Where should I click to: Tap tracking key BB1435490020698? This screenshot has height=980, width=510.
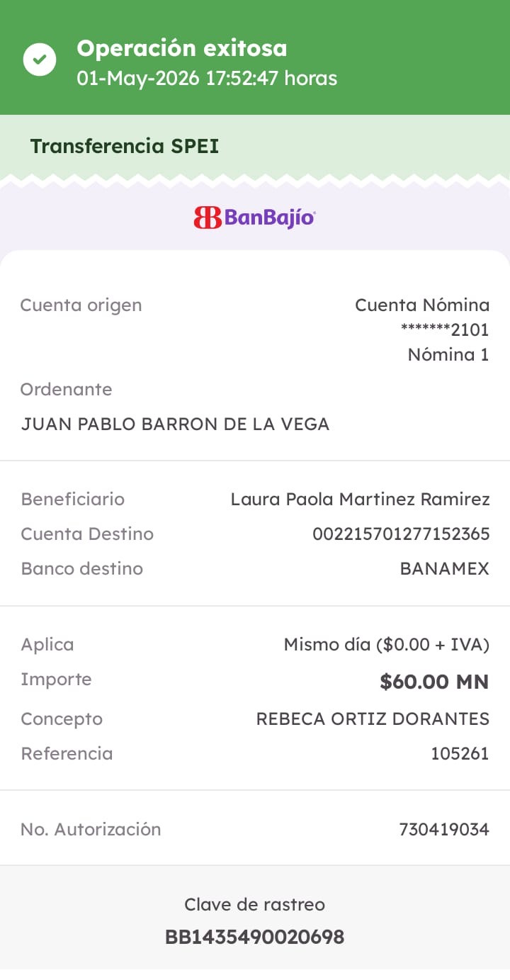pos(254,937)
